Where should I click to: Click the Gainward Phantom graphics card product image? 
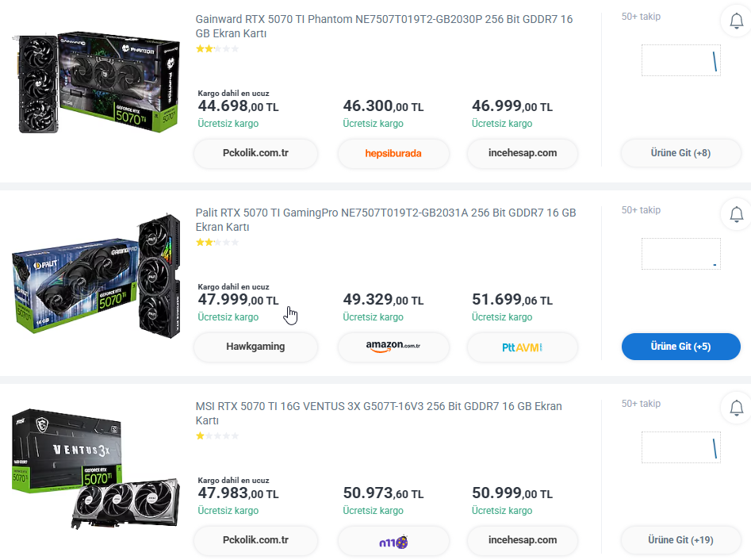coord(96,82)
